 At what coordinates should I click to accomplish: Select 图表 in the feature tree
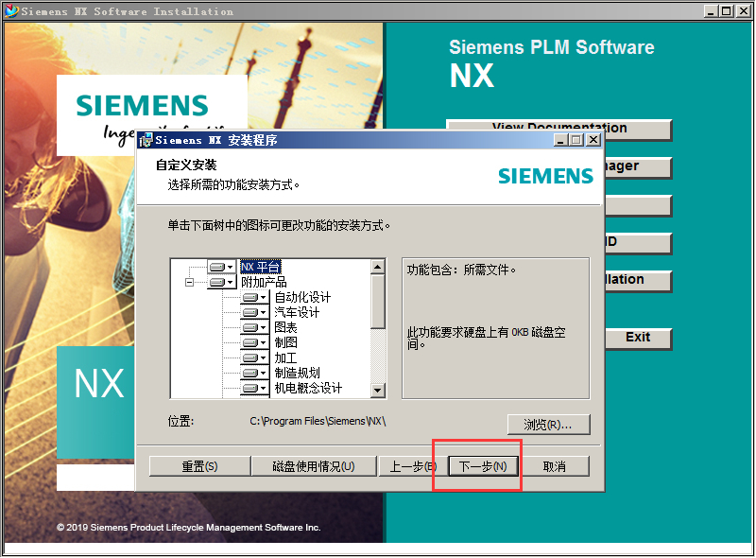point(286,327)
